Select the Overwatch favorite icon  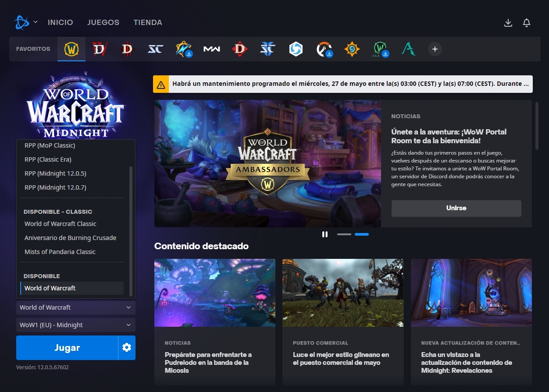(x=324, y=49)
